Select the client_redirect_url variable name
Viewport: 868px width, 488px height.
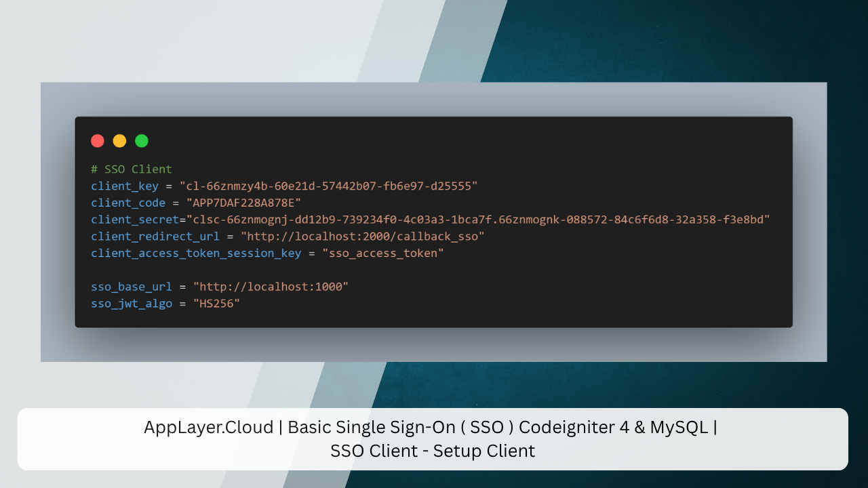155,237
